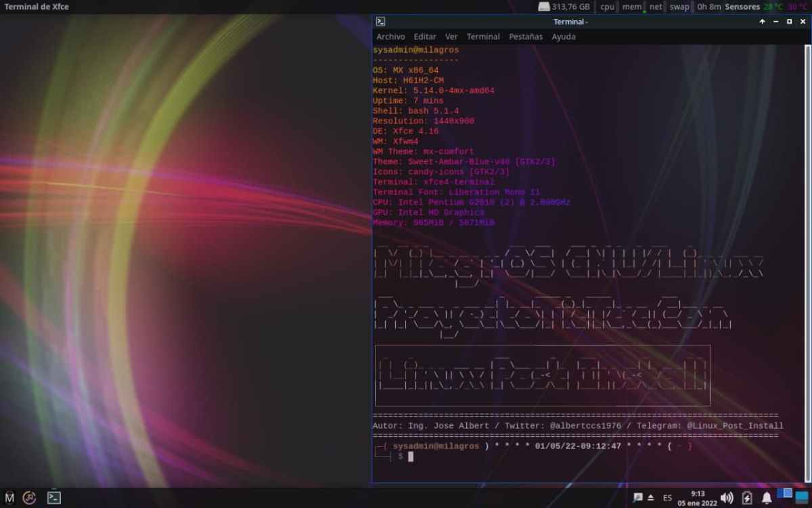Expand the Ver menu
812x508 pixels.
[x=451, y=37]
